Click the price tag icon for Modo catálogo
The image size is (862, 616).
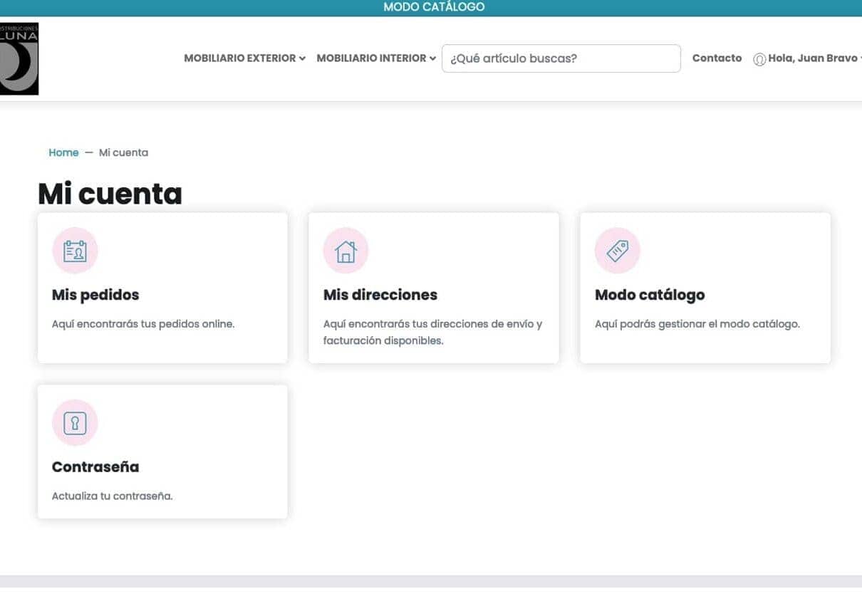(x=617, y=250)
